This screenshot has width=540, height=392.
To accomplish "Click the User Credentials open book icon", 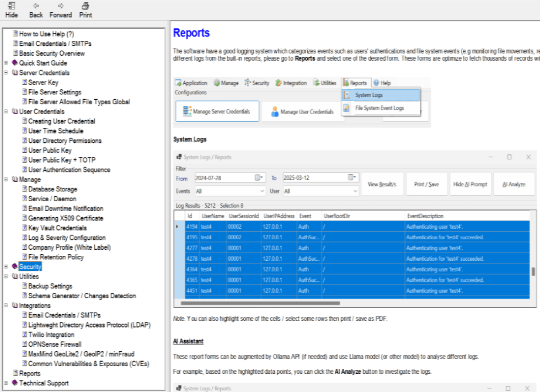I will (x=15, y=111).
